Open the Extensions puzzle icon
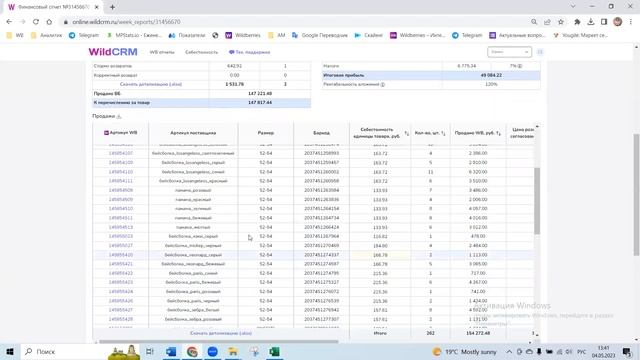The width and height of the screenshot is (640, 360). coord(577,22)
